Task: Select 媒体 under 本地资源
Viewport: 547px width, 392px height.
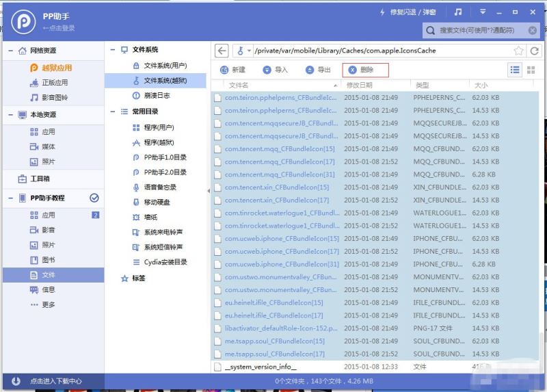Action: [x=42, y=146]
